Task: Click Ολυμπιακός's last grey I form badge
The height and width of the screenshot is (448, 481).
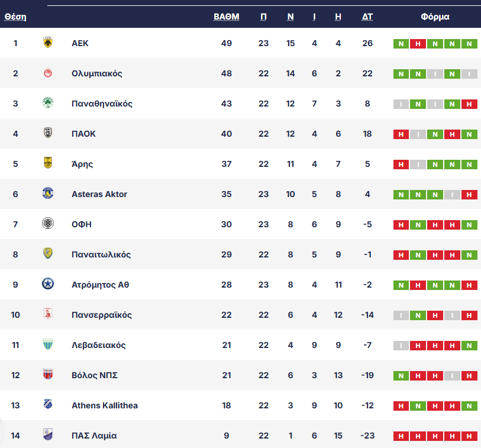Action: coord(469,74)
